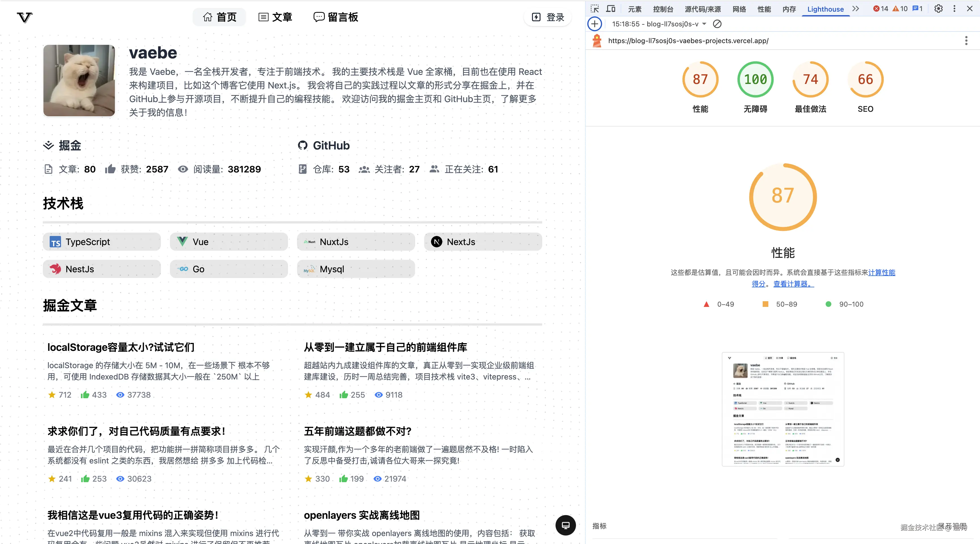Open article 五年前端这题都做不对?
This screenshot has height=544, width=980.
click(357, 431)
